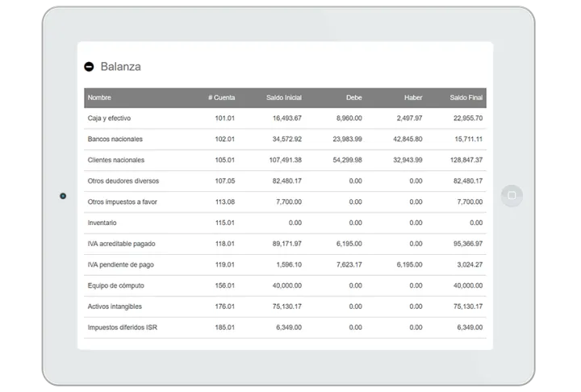Click Otros impuestos a favor entry

point(123,202)
